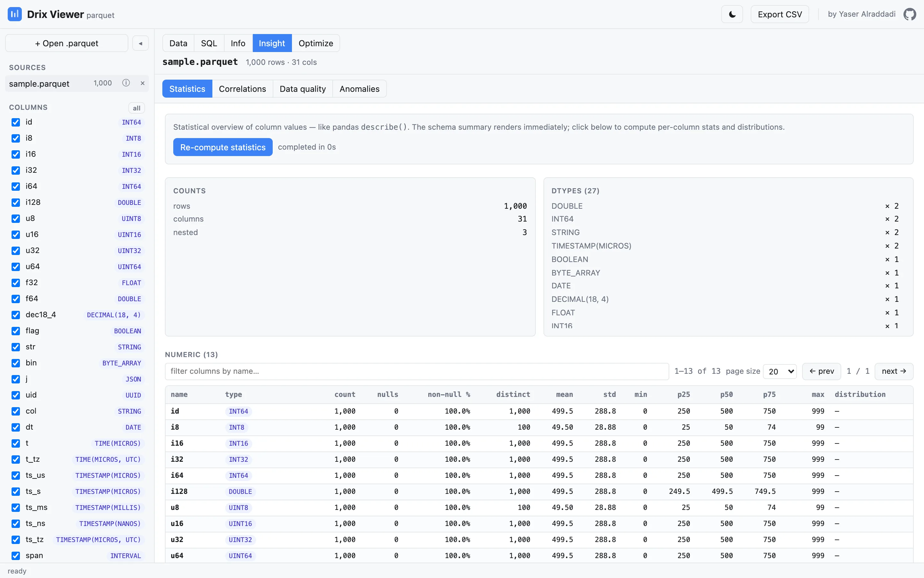The height and width of the screenshot is (578, 924).
Task: Click the Drix Viewer logo icon
Action: click(14, 14)
